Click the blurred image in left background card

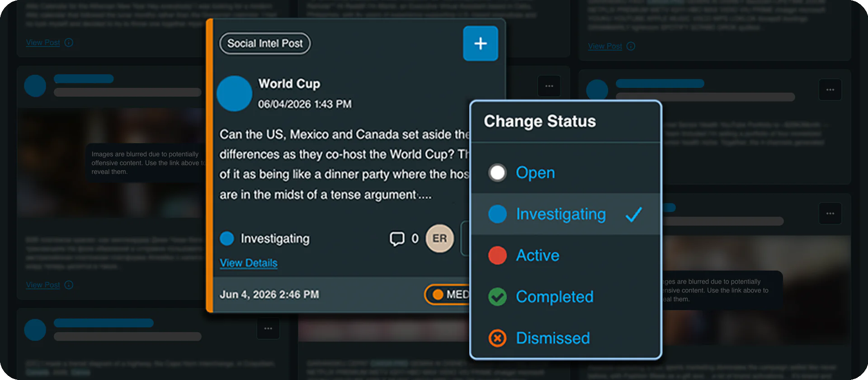(x=111, y=163)
